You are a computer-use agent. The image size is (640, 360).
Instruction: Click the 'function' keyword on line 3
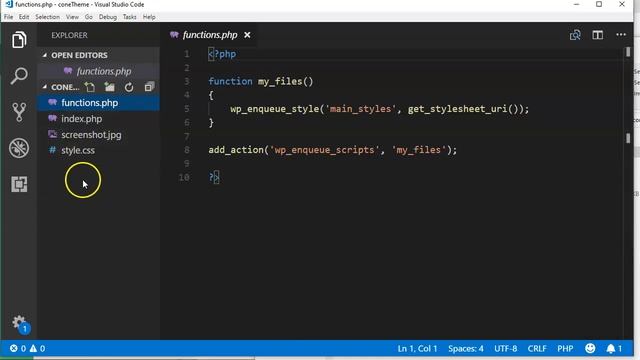pos(230,81)
